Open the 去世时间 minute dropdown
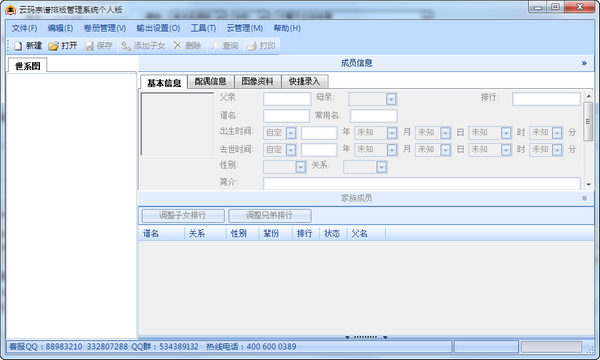 (x=557, y=150)
